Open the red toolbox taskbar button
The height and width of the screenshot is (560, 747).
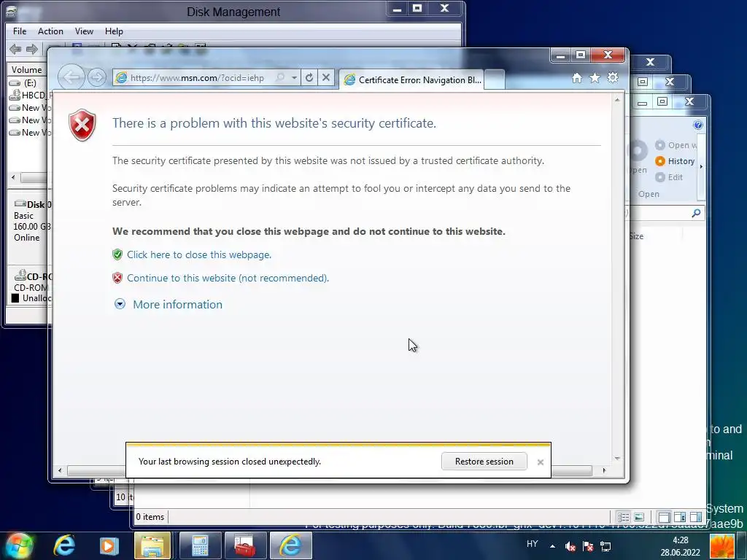coord(245,545)
